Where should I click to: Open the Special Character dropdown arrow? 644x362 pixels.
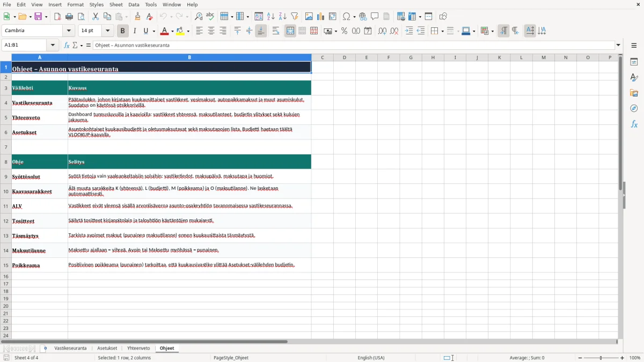click(353, 17)
